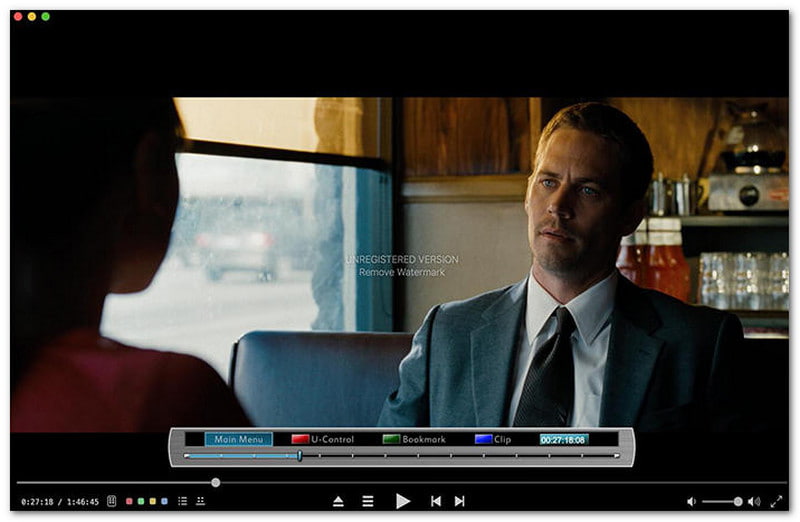Open the playlist menu icon
The image size is (800, 522).
tap(368, 501)
